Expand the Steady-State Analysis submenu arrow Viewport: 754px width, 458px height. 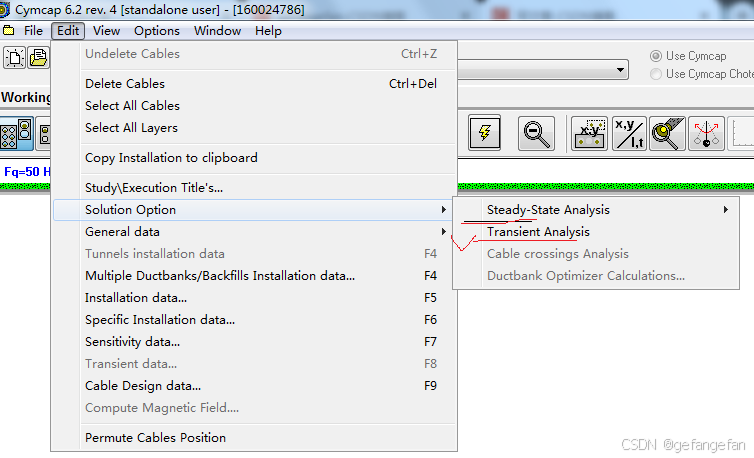726,210
